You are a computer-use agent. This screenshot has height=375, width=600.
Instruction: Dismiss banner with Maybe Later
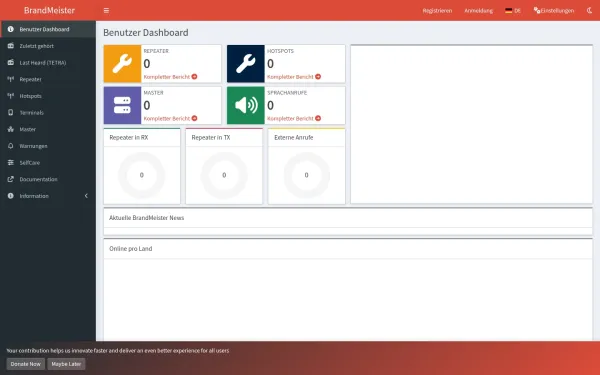tap(66, 364)
